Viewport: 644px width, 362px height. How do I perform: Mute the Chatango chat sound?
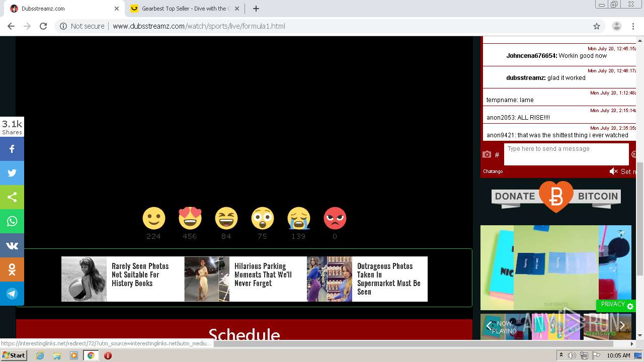pyautogui.click(x=613, y=171)
